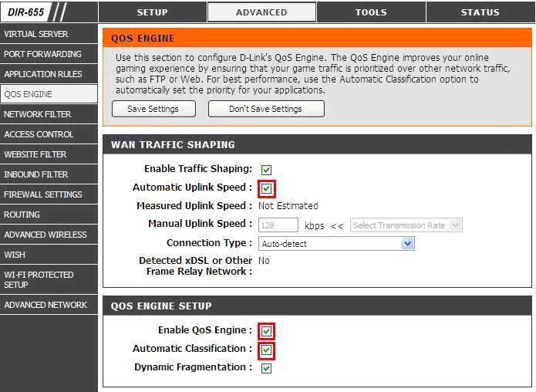This screenshot has height=392, width=536.
Task: Click the Save Settings button
Action: [153, 109]
